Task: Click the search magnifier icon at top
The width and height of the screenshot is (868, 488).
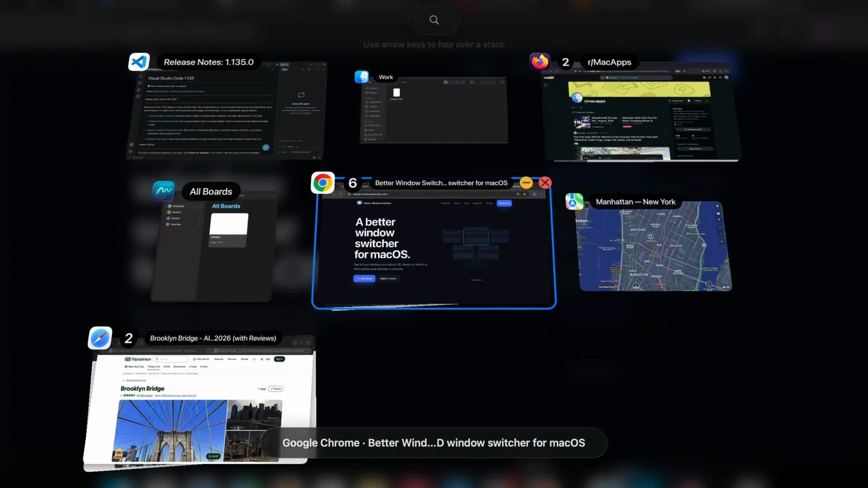Action: coord(434,20)
